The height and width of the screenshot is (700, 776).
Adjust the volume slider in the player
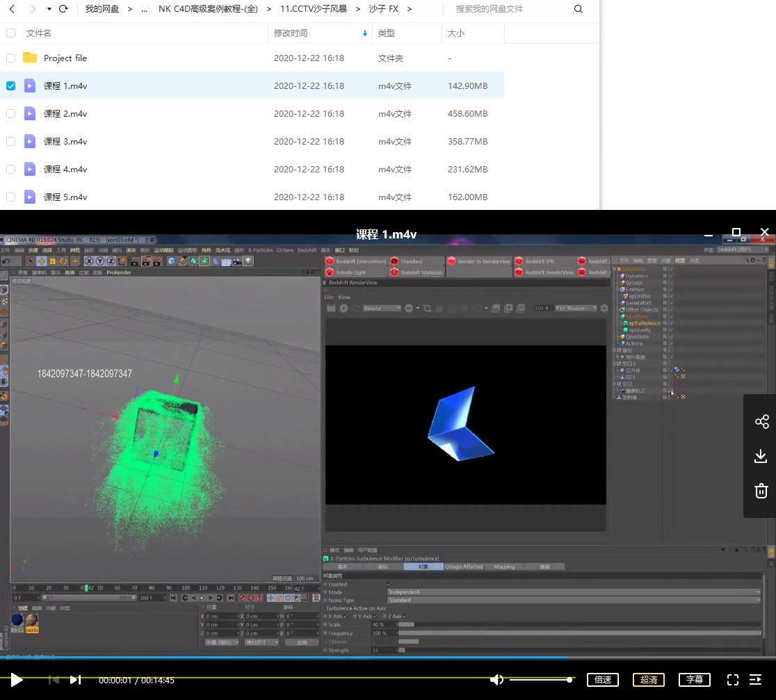(541, 680)
